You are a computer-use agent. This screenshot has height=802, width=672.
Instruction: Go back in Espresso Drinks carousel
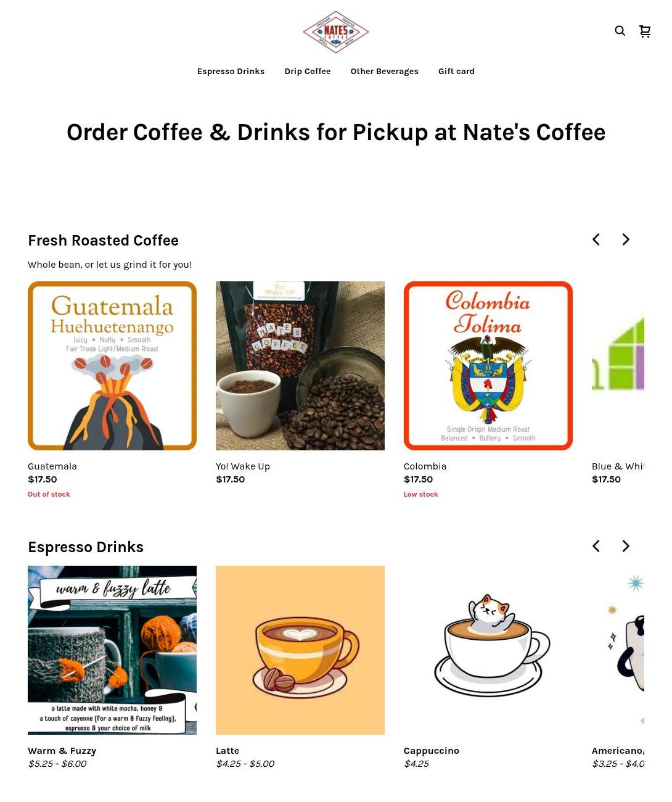[596, 546]
